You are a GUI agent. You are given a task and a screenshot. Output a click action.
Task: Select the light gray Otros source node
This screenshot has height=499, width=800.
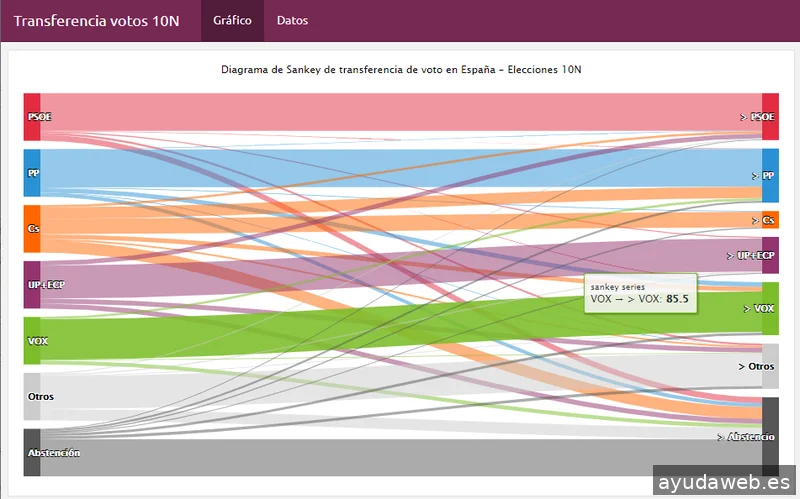[x=32, y=396]
